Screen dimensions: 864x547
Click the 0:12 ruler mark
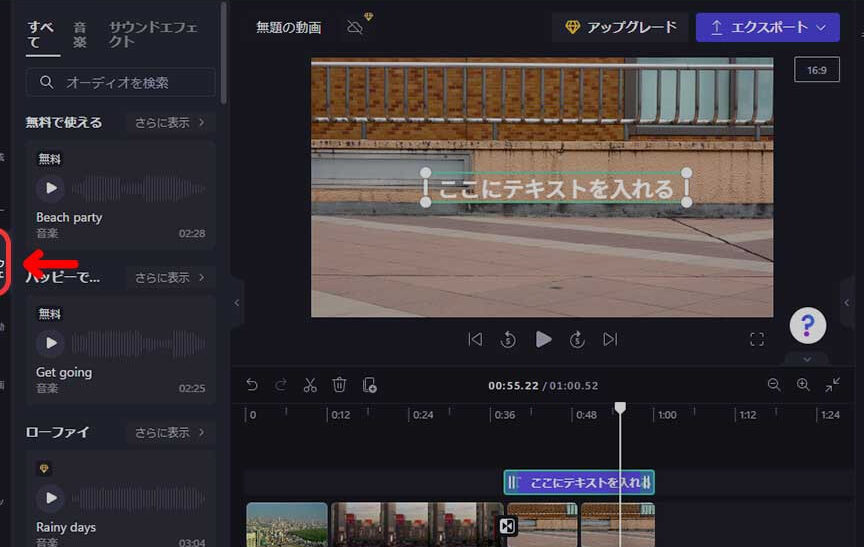(341, 415)
